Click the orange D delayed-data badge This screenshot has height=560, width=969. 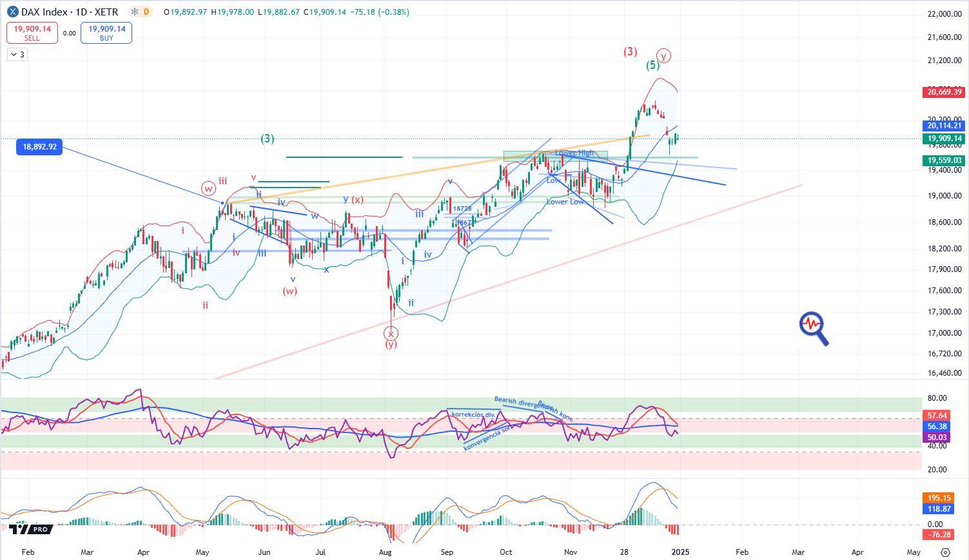146,12
